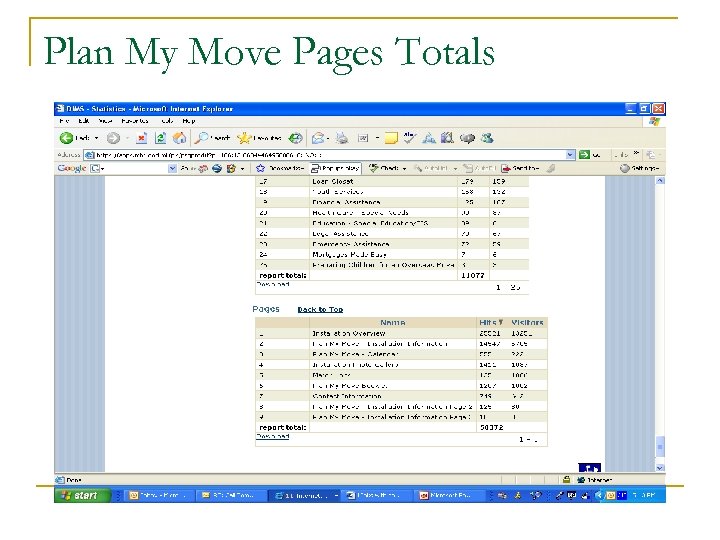Click the Refresh page icon
Image resolution: width=720 pixels, height=540 pixels.
[x=160, y=138]
